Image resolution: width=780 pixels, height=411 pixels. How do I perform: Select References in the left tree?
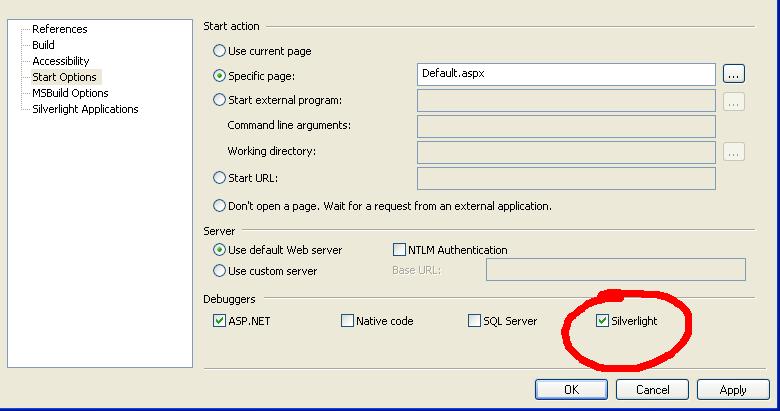(59, 29)
